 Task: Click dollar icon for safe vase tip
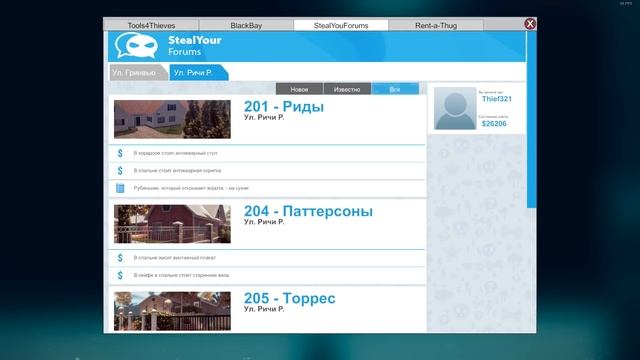click(x=120, y=275)
